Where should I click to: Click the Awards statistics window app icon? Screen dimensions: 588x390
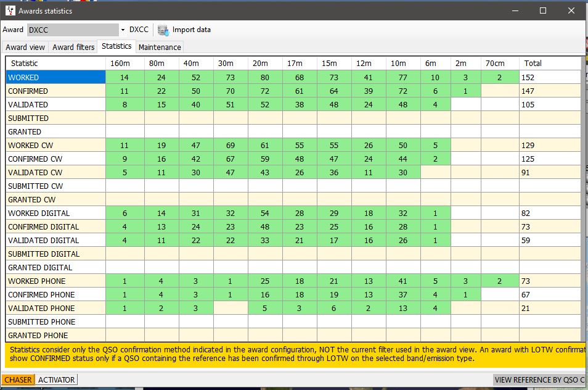pyautogui.click(x=10, y=10)
